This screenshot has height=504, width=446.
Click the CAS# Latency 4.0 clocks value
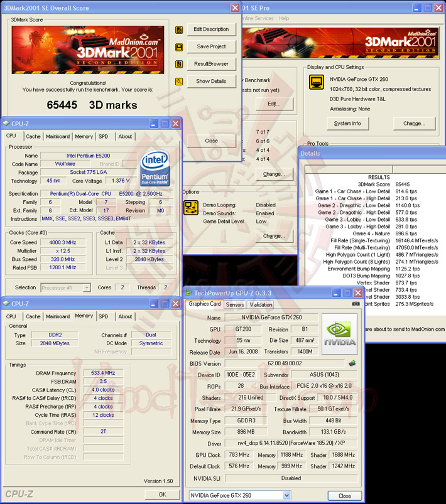103,390
